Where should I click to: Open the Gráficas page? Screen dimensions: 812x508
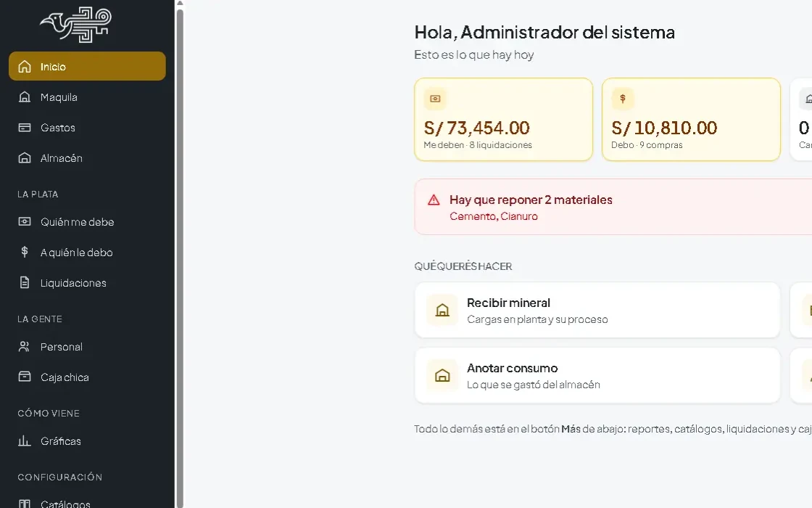87,441
